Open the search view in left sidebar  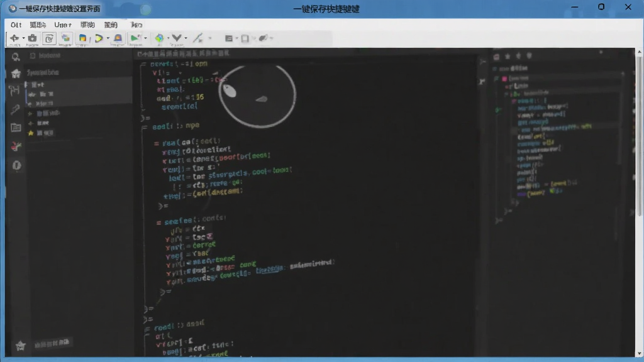(x=16, y=57)
